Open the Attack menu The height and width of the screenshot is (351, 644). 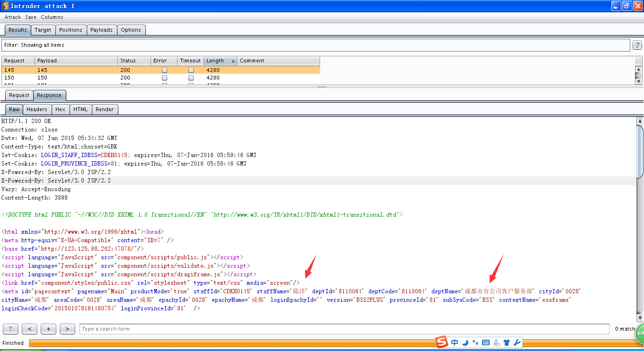(x=13, y=17)
